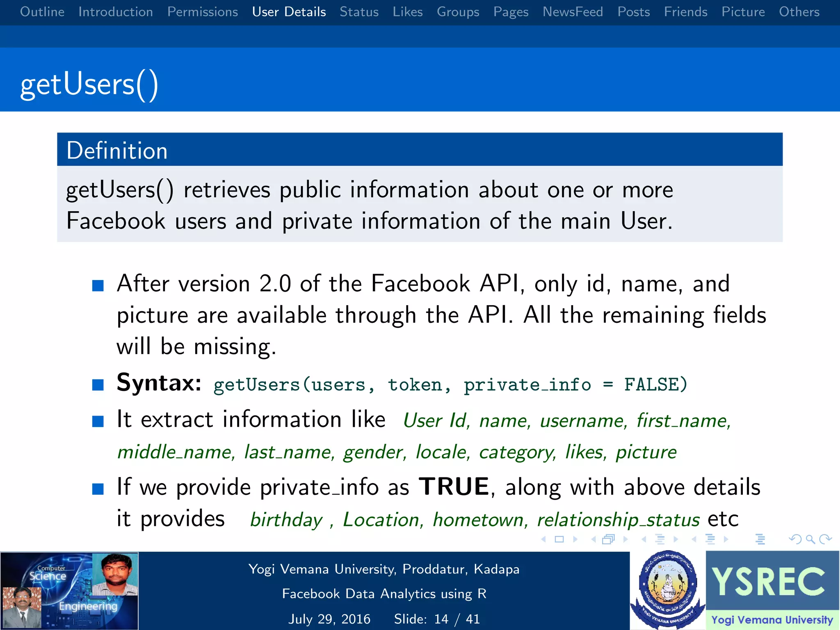Click the stacked frames navigation icon
The height and width of the screenshot is (630, 840).
pyautogui.click(x=609, y=539)
